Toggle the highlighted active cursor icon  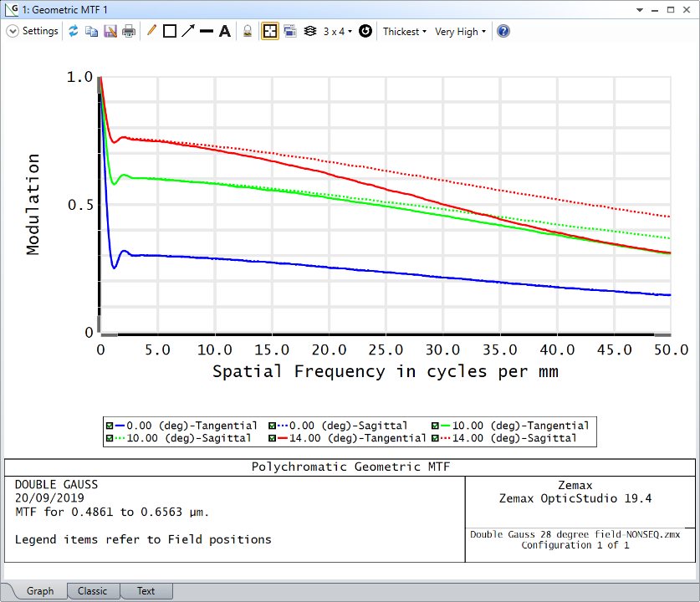point(269,31)
